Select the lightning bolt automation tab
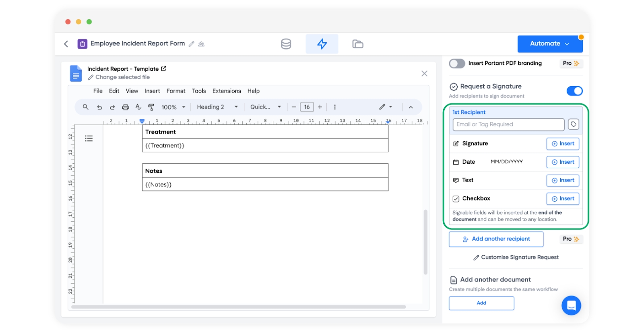Viewport: 644px width, 334px height. click(x=322, y=44)
